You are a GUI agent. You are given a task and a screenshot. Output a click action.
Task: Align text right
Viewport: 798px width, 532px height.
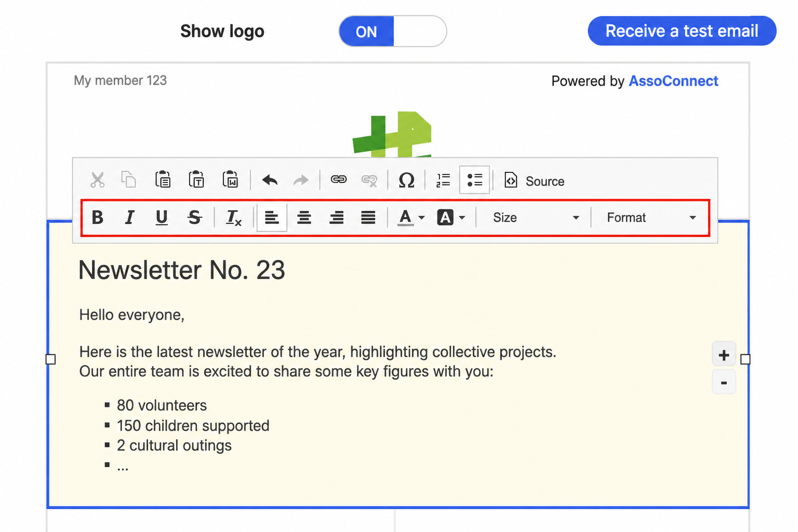[x=337, y=217]
